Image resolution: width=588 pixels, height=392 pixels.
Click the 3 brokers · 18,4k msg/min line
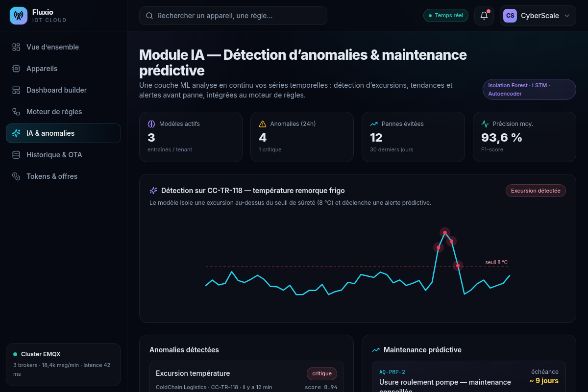click(62, 369)
